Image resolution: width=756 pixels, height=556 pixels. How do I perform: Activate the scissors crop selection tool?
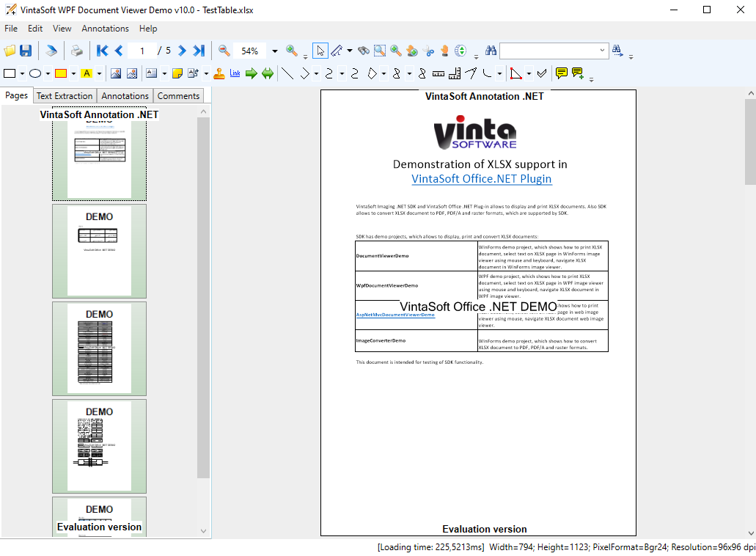(x=428, y=51)
